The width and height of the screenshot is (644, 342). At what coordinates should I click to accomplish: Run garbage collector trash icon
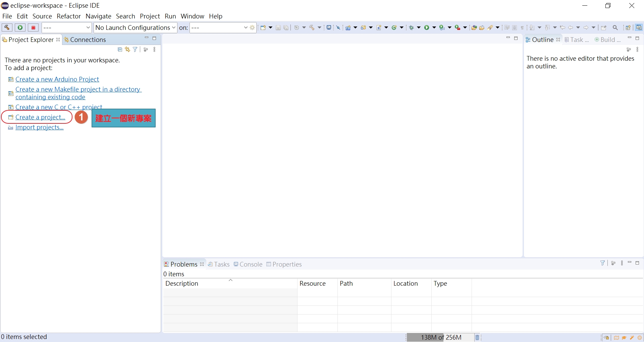(477, 337)
